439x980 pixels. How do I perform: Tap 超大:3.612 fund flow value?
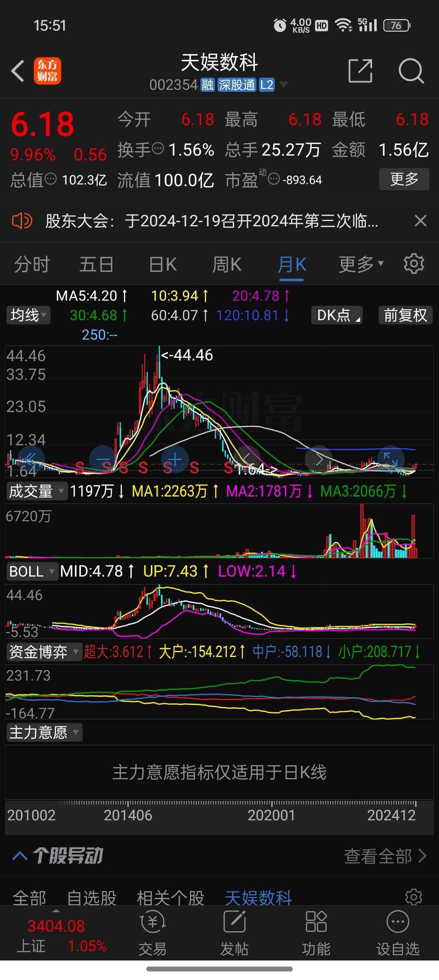pos(118,652)
